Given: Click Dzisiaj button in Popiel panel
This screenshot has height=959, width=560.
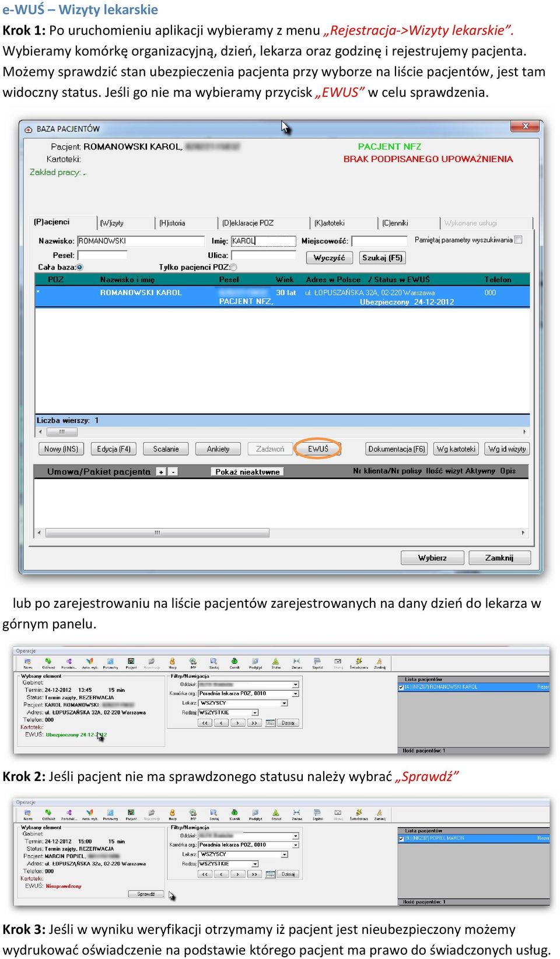Looking at the screenshot, I should coord(288,874).
